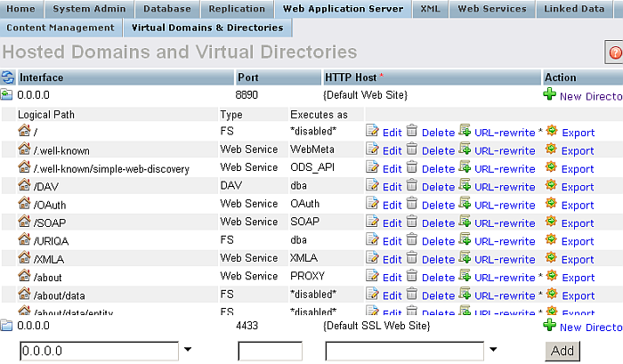The height and width of the screenshot is (364, 623).
Task: Click the house icon beside /SOAP
Action: (24, 221)
